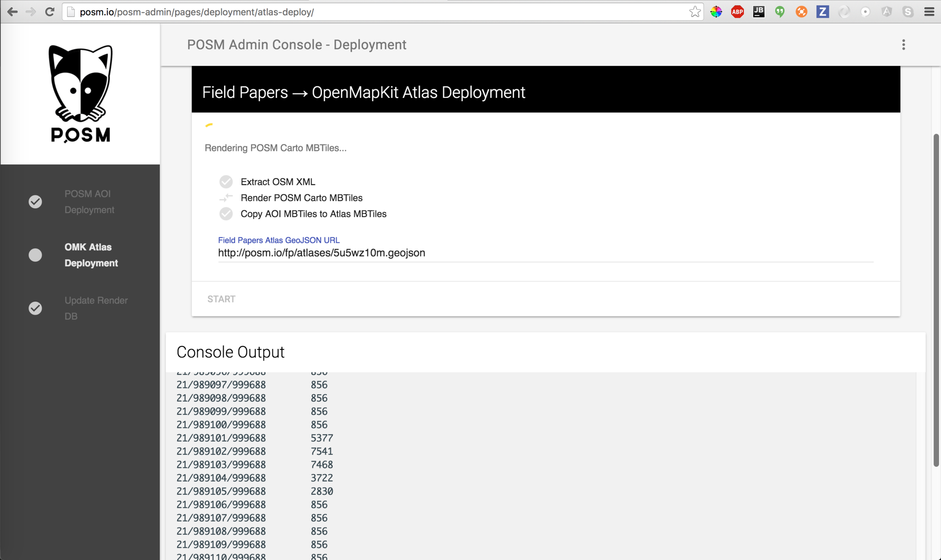Click the Adblock Plus extension icon
Viewport: 941px width, 560px height.
click(x=737, y=12)
